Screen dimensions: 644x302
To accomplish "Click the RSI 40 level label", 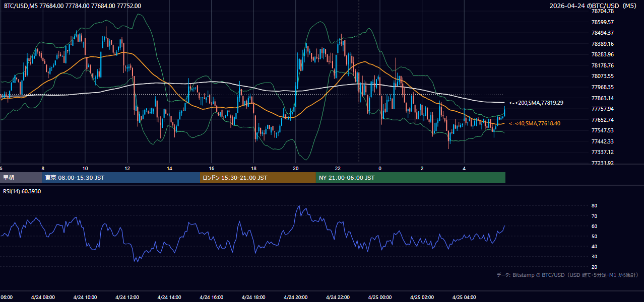I will (594, 246).
